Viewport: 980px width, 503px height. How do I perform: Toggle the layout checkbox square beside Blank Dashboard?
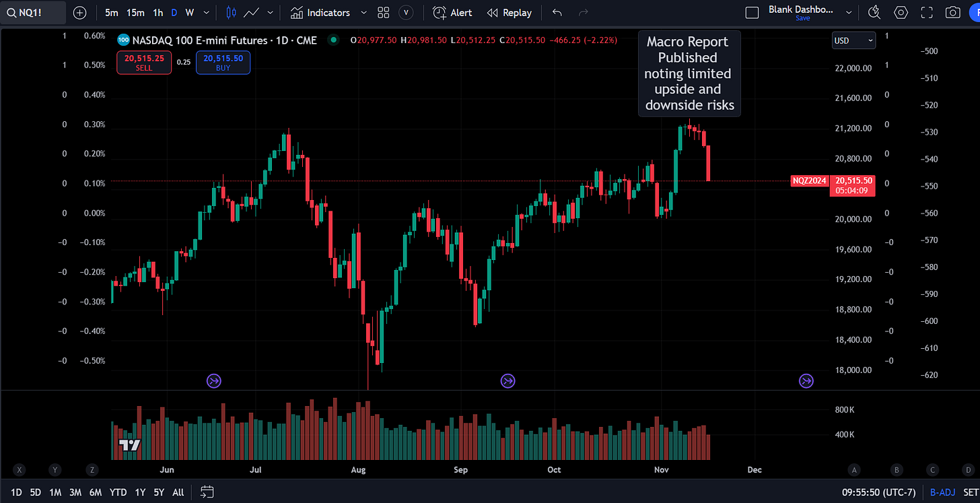[753, 13]
